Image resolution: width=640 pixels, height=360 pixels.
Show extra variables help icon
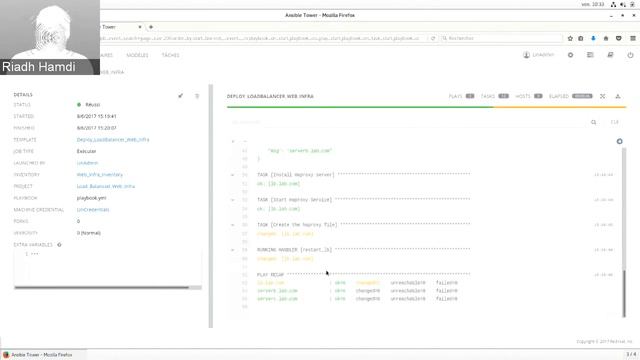tap(59, 244)
